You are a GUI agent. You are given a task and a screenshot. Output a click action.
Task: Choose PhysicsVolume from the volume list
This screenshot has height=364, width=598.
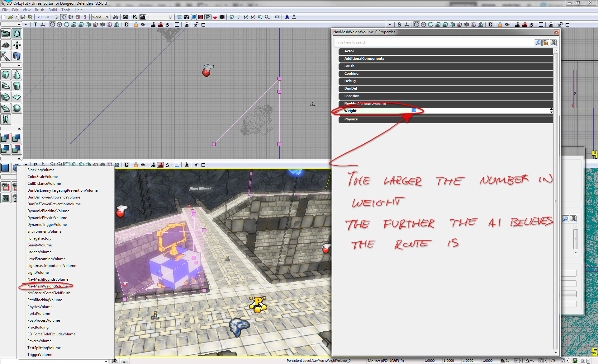(x=40, y=307)
